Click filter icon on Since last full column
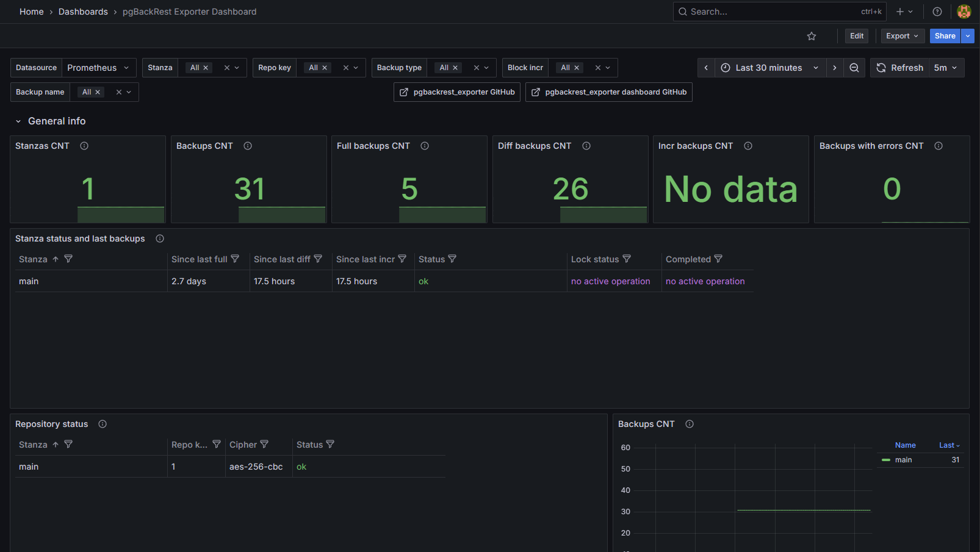Screen dimensions: 980x552 pos(235,259)
